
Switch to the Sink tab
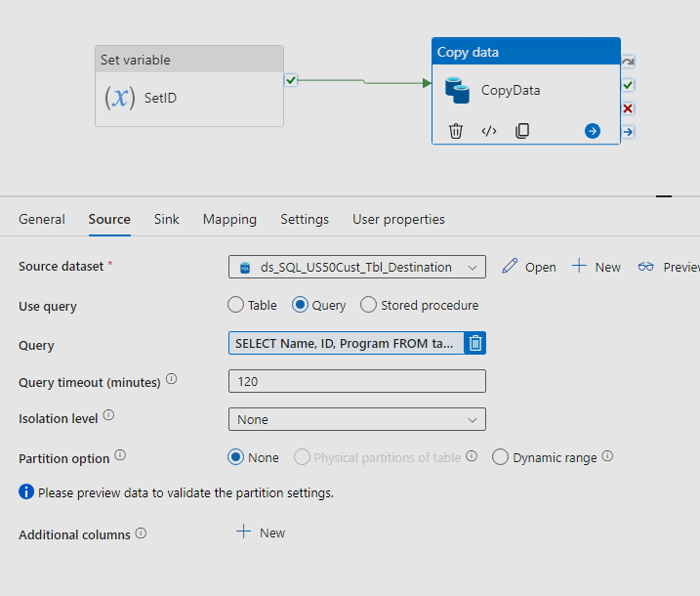pyautogui.click(x=167, y=219)
